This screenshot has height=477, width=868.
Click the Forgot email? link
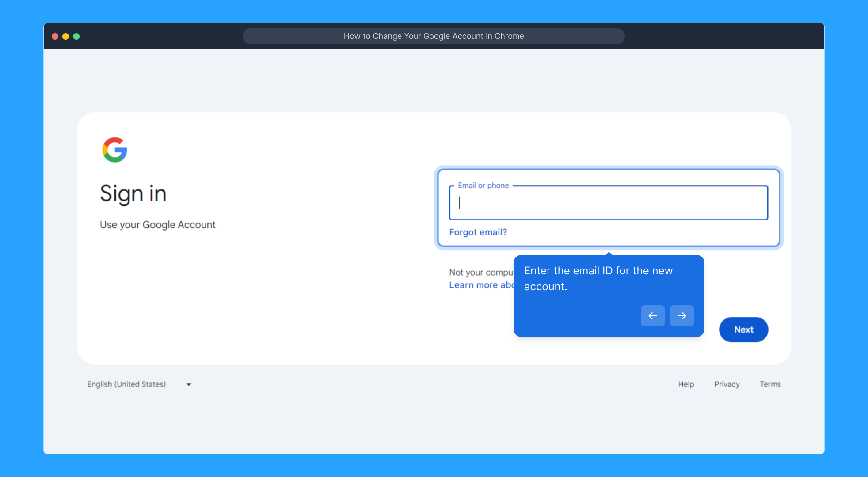tap(478, 232)
